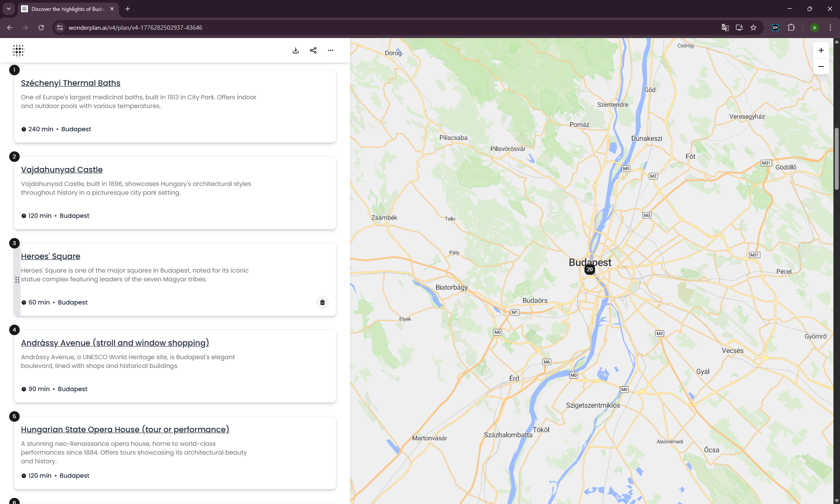Open the browser extensions puzzle icon
The height and width of the screenshot is (504, 840).
(791, 28)
